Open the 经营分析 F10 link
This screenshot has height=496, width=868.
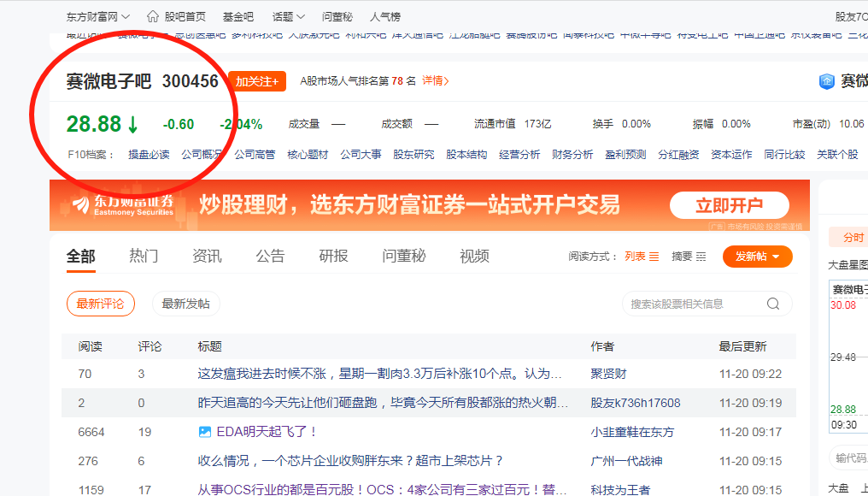(x=519, y=155)
